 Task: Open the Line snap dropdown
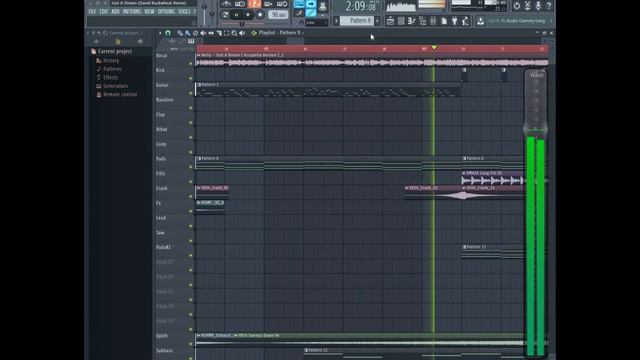tap(317, 23)
